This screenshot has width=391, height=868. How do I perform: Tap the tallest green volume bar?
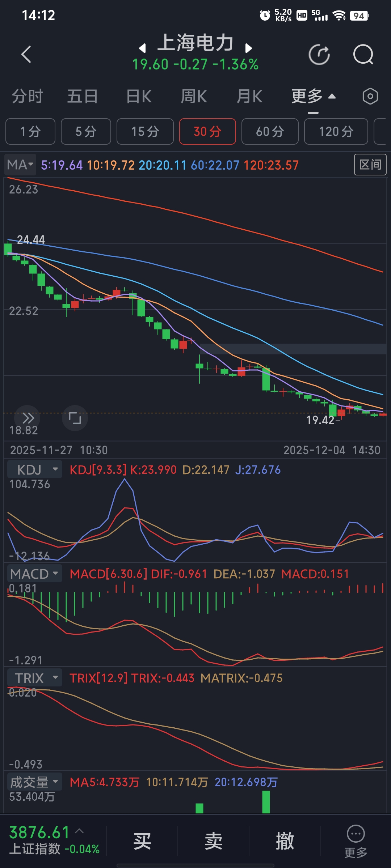click(x=266, y=802)
